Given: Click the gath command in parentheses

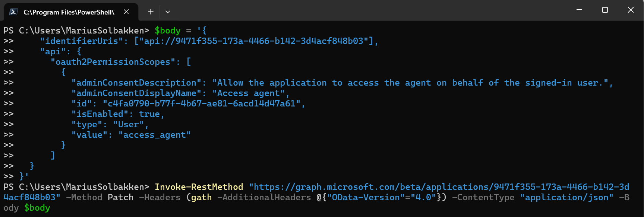Looking at the screenshot, I should pyautogui.click(x=201, y=197).
